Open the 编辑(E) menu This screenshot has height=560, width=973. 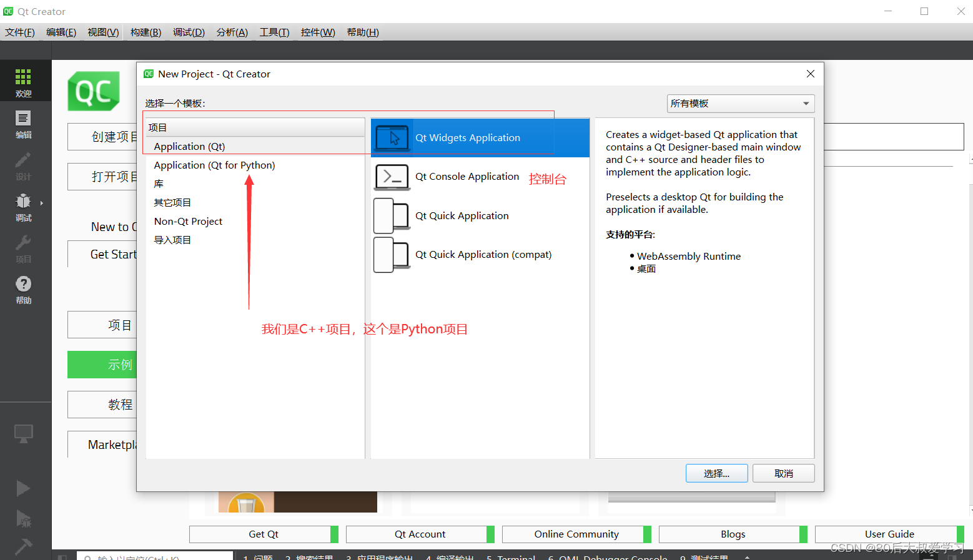click(x=61, y=32)
